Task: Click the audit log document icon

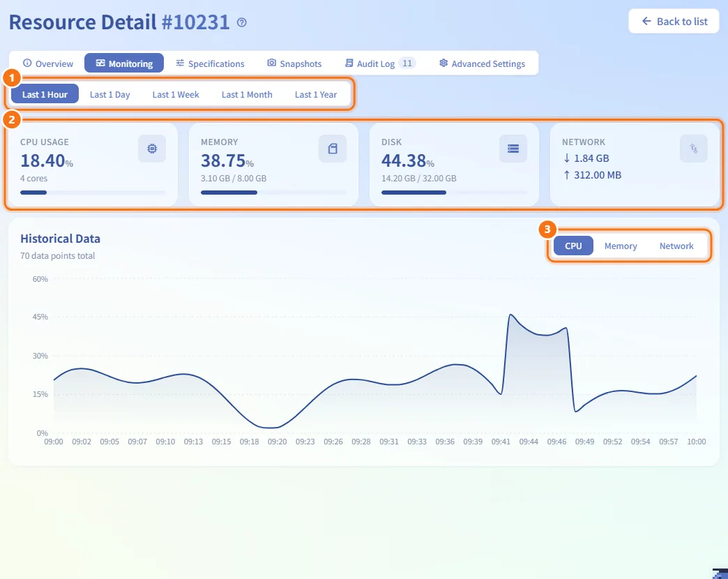Action: (x=349, y=63)
